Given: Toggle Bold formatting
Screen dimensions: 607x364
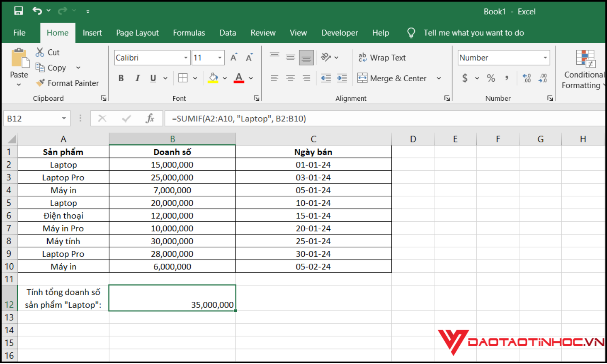Looking at the screenshot, I should pyautogui.click(x=121, y=78).
